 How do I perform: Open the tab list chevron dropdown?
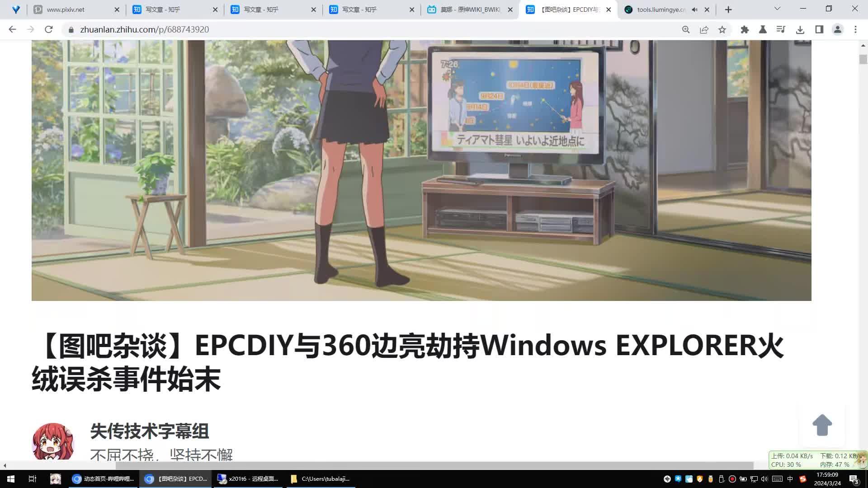(x=777, y=8)
